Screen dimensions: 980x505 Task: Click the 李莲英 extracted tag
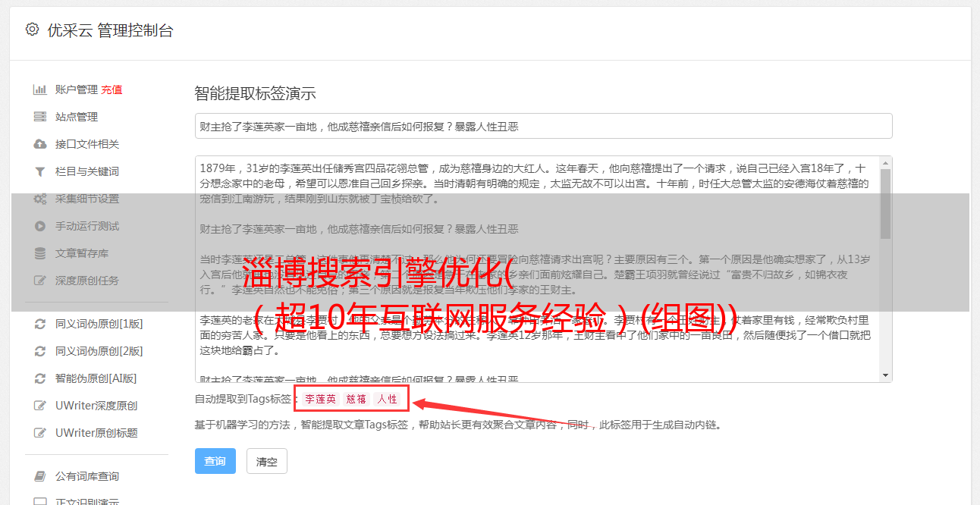tap(321, 399)
